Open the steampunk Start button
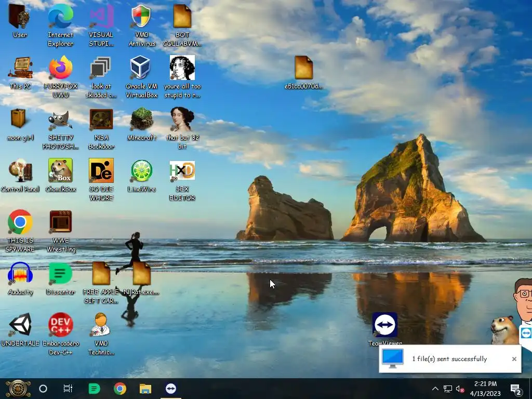The width and height of the screenshot is (532, 399). coord(18,389)
